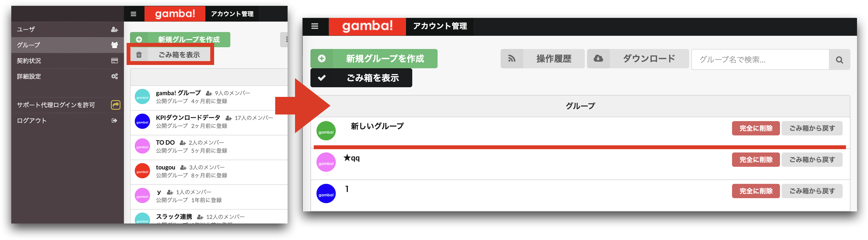Click 新規グループを作成 in the right panel
Viewport: 868px width, 240px height.
(x=374, y=59)
